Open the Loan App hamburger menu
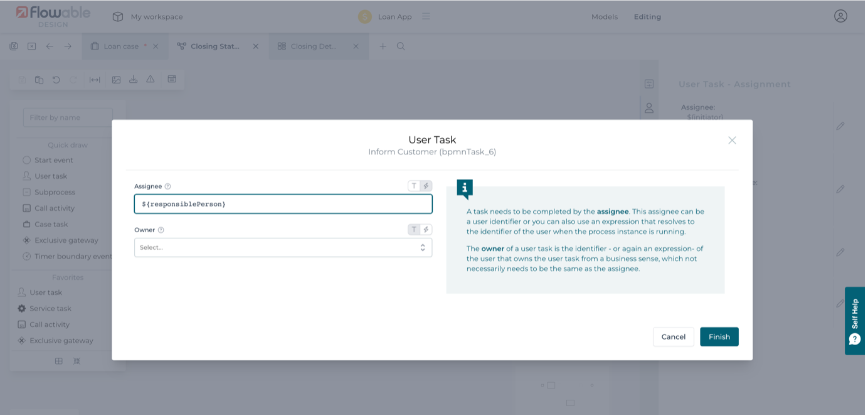This screenshot has height=418, width=868. [x=426, y=16]
